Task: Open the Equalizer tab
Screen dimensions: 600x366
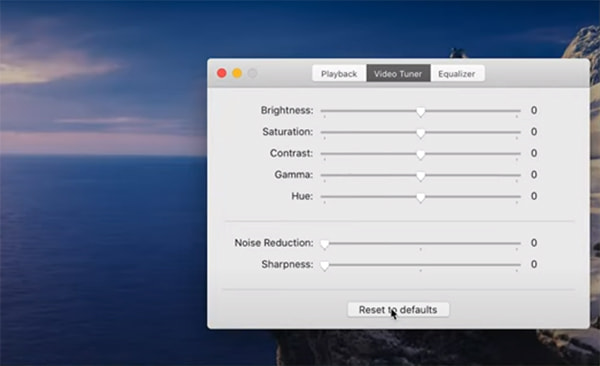Action: click(x=457, y=74)
